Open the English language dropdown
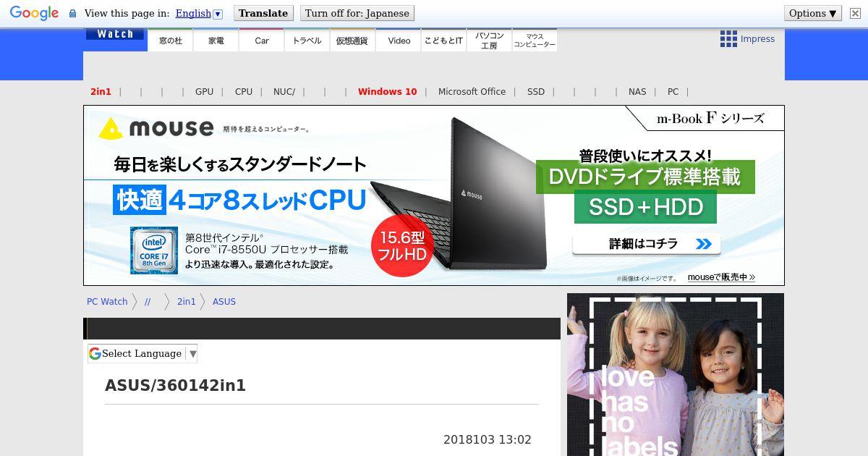 click(199, 13)
